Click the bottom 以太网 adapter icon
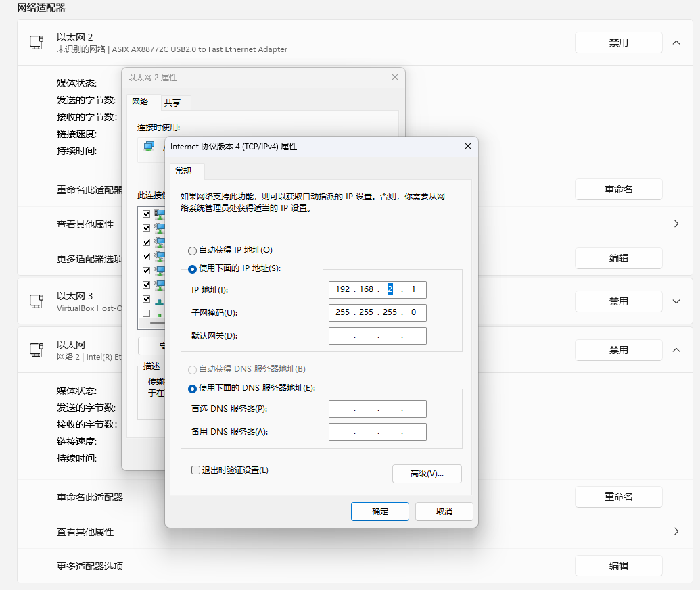Screen dimensions: 700x590 37,349
